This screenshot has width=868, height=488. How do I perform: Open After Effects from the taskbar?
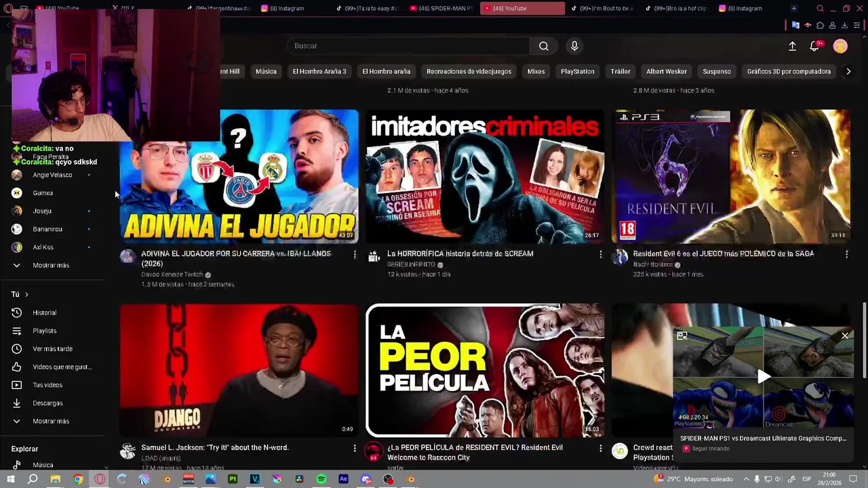pyautogui.click(x=343, y=479)
